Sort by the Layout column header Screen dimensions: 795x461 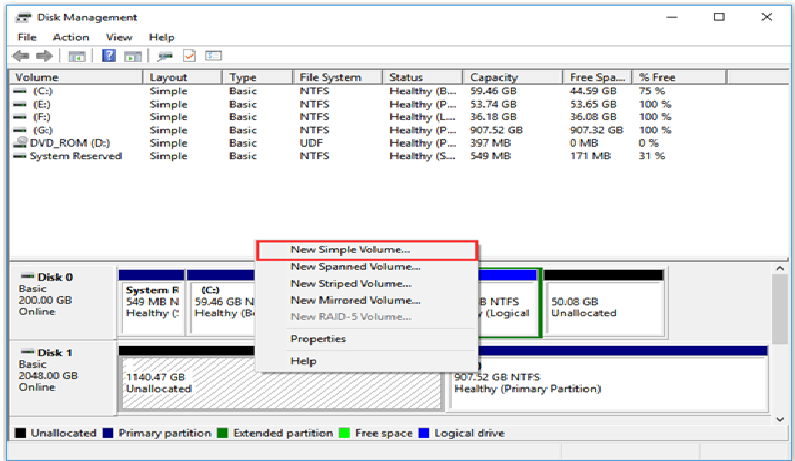(183, 78)
